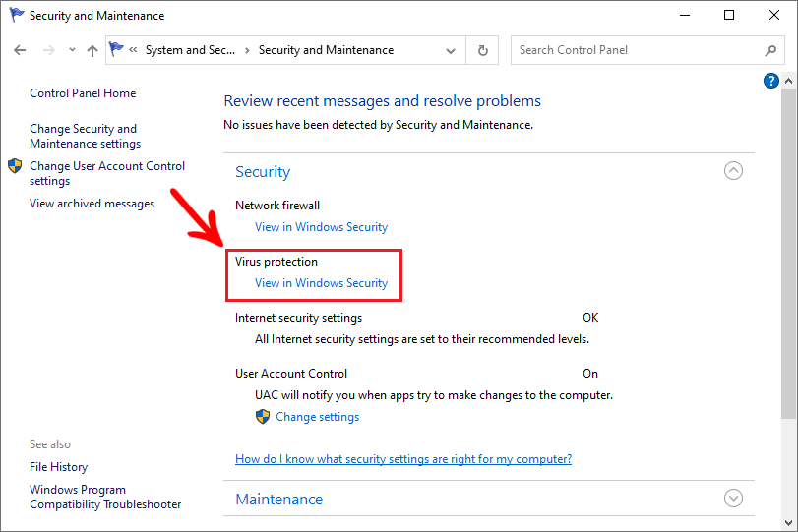Go up one level with Up arrow

(92, 50)
